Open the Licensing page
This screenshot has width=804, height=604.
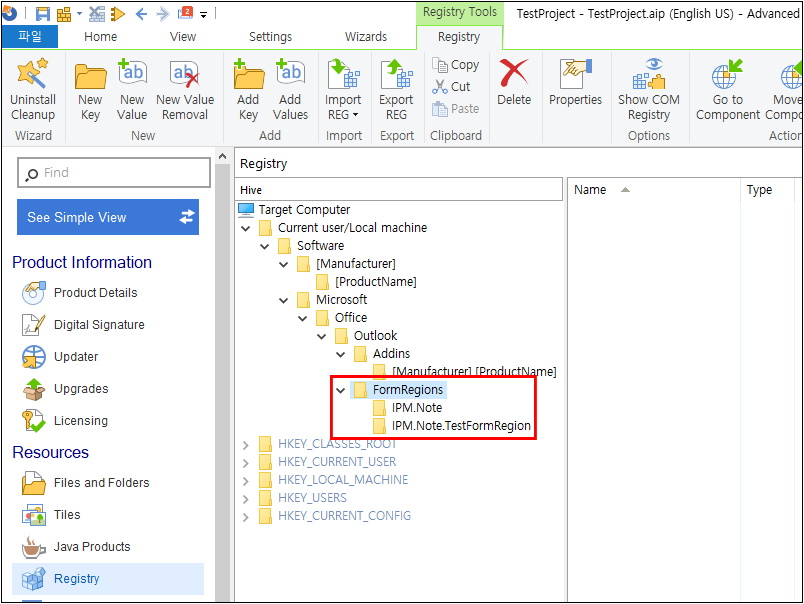[x=81, y=421]
